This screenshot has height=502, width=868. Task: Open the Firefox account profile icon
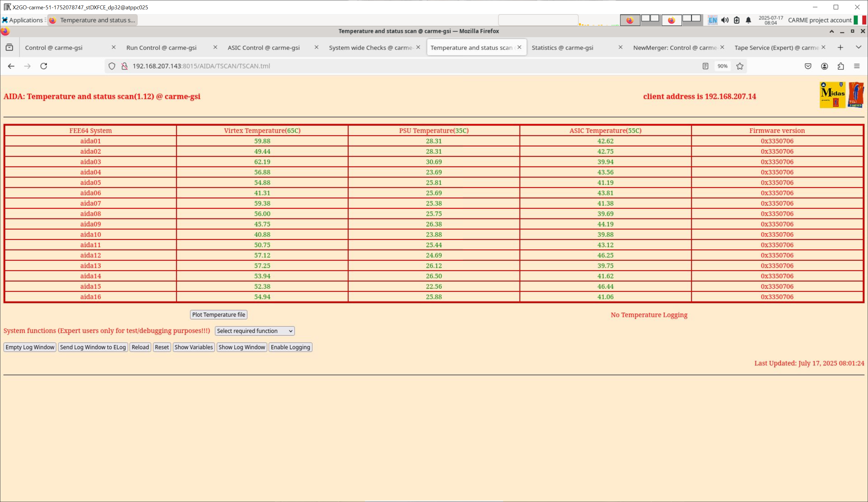[824, 66]
